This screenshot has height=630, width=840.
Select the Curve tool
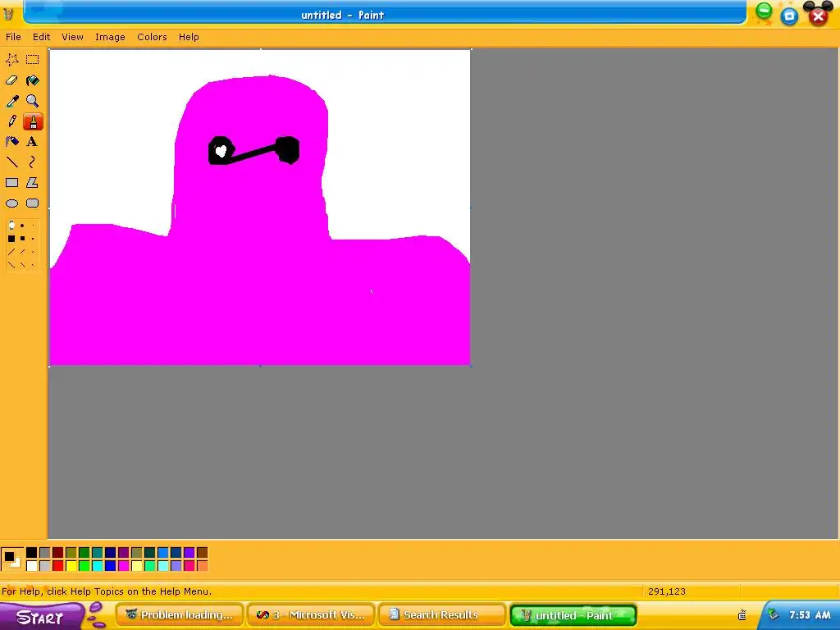(33, 162)
